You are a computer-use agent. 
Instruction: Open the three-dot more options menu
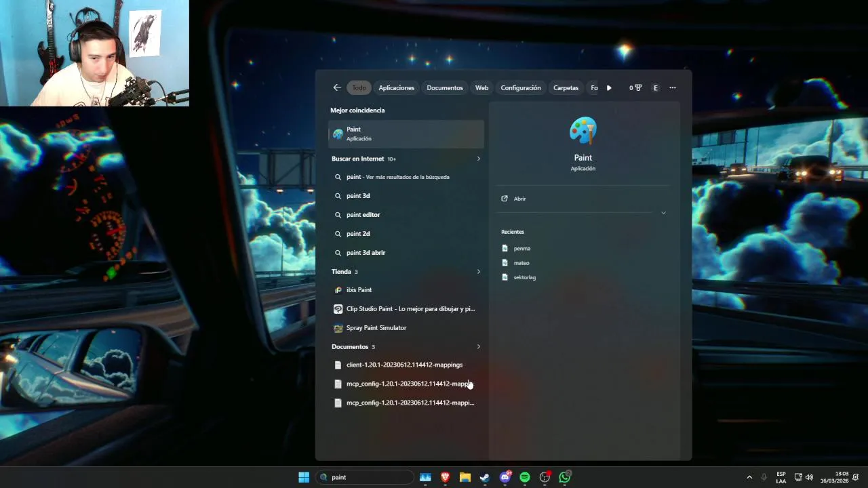pos(673,87)
